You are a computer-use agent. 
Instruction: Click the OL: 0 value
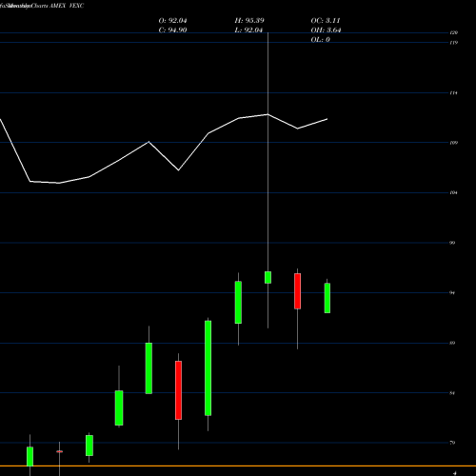321,40
